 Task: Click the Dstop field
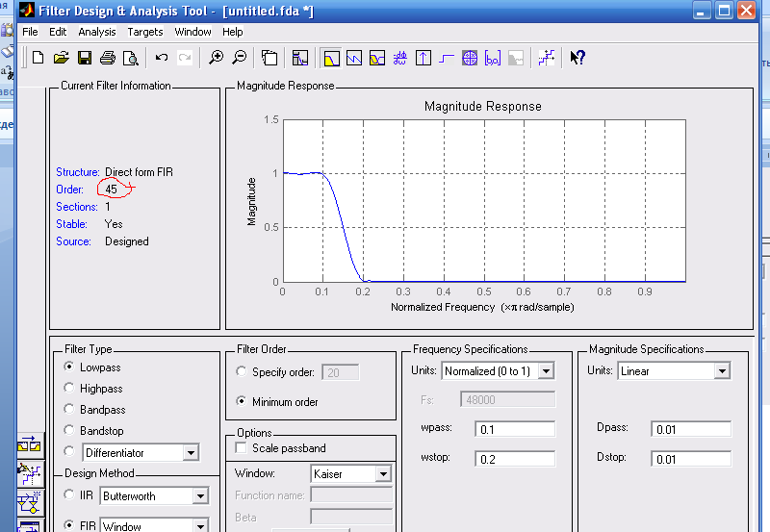tap(691, 459)
